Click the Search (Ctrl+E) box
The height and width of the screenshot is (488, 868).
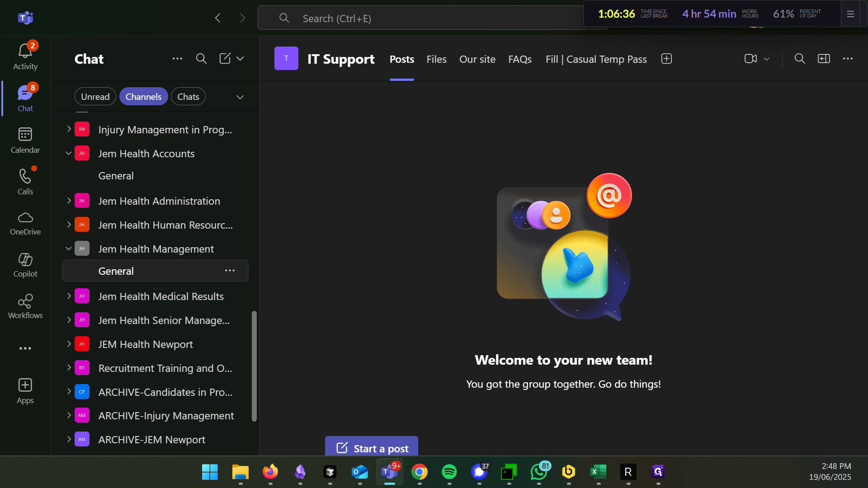click(x=420, y=18)
